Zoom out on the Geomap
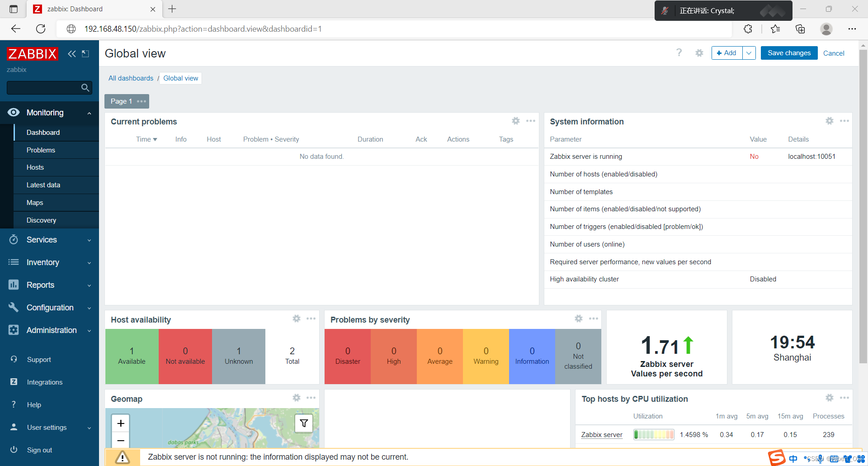Viewport: 868px width, 466px height. point(121,440)
